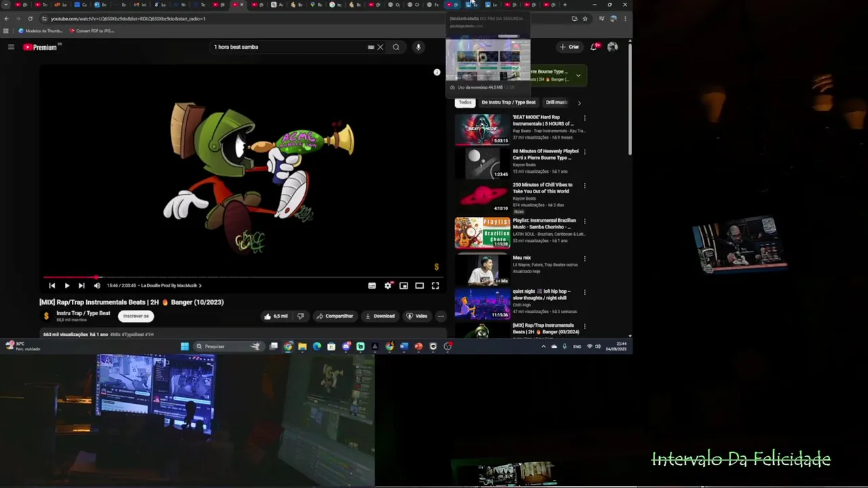Open more actions ellipsis under video

(x=441, y=316)
